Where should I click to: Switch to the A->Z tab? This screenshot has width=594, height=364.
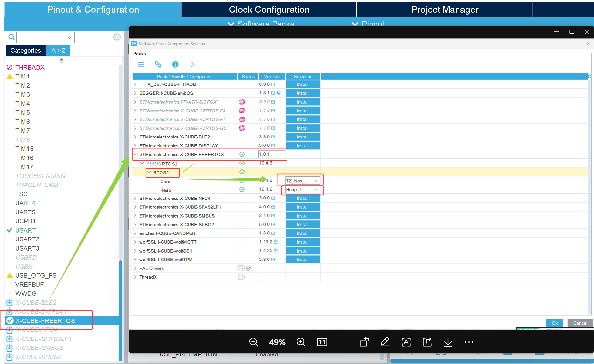(58, 51)
